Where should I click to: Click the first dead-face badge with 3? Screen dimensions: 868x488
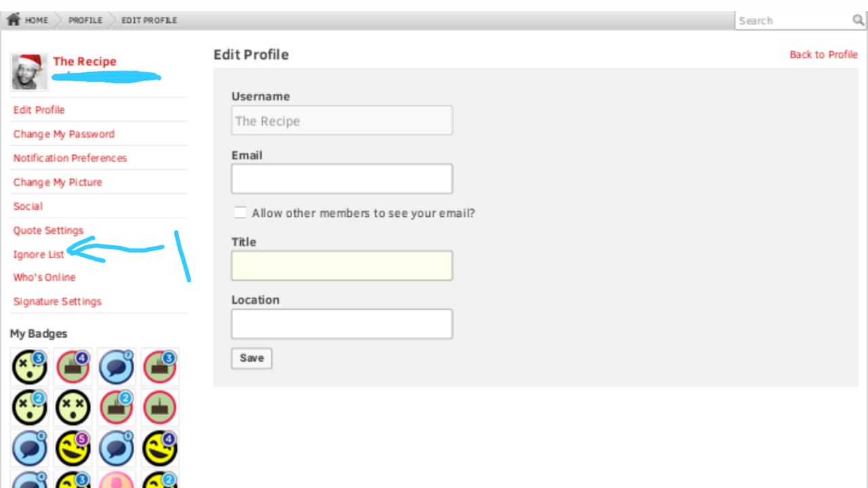29,367
